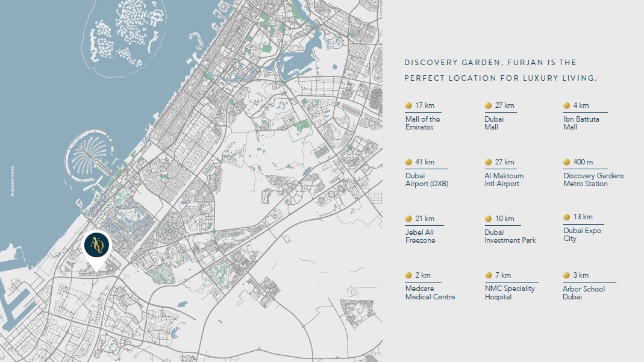Click Dubai Airport (DXB) text
Viewport: 644px width, 362px height.
tap(427, 180)
